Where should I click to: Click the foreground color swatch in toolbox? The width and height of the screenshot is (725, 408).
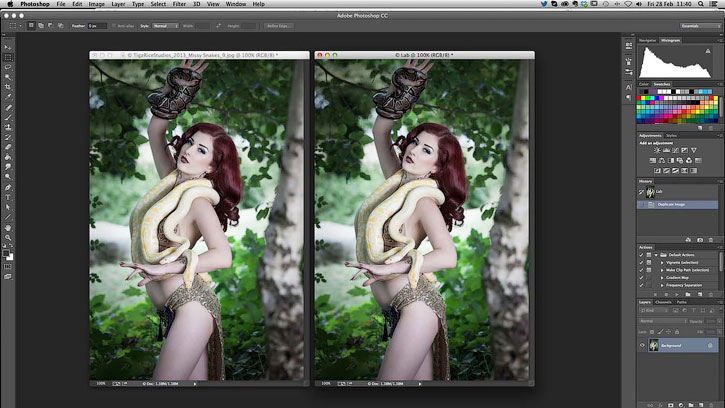click(6, 253)
